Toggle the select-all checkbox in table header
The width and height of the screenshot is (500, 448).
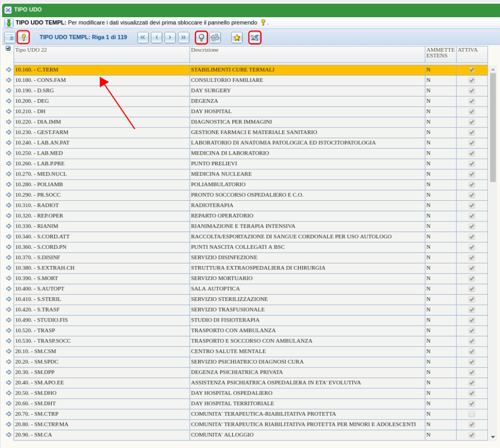tap(8, 49)
